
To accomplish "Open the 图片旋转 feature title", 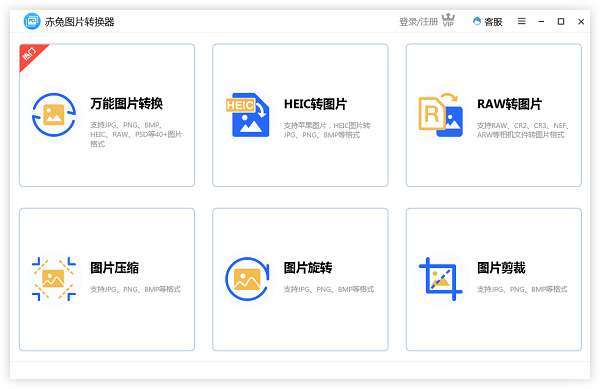I will [308, 268].
